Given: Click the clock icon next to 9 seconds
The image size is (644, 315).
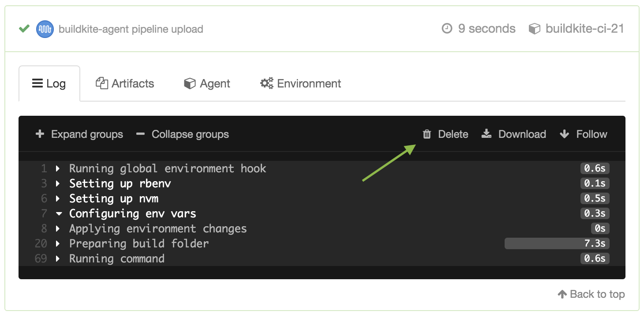Looking at the screenshot, I should [447, 28].
